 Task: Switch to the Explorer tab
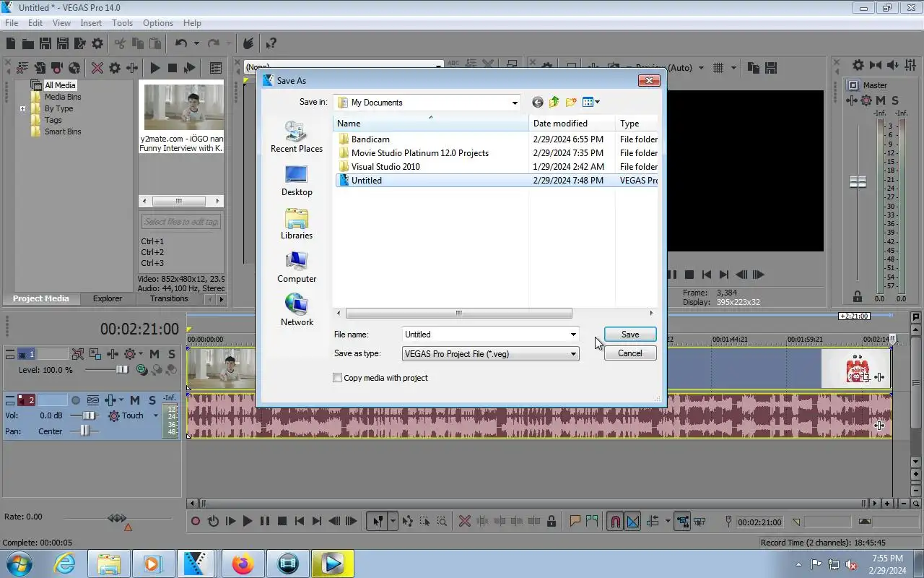108,298
